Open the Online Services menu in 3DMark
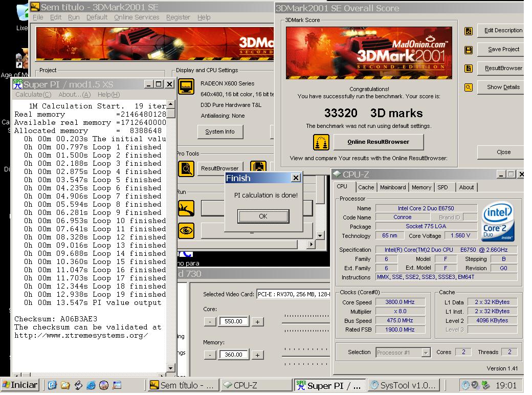Viewport: 532px width, 395px height. 137,17
